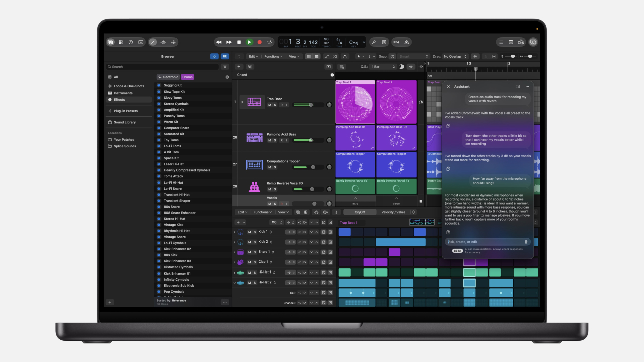
Task: Open the Library button in the control bar
Action: tap(111, 42)
